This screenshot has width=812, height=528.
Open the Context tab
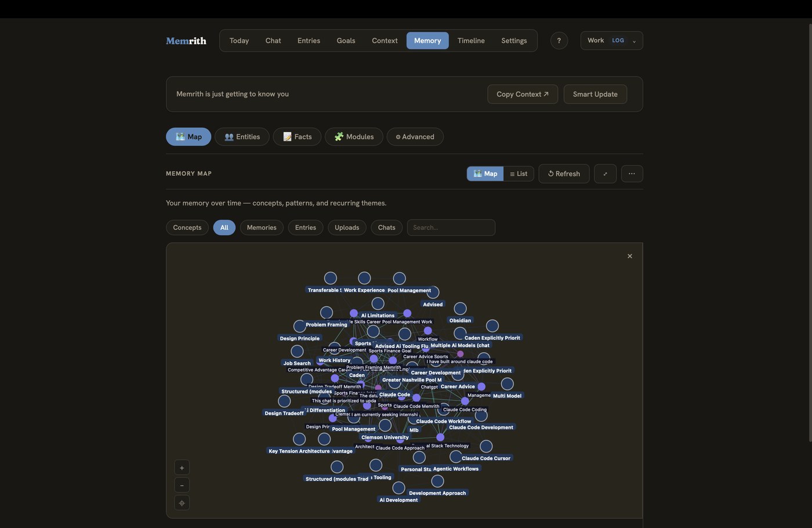click(385, 41)
